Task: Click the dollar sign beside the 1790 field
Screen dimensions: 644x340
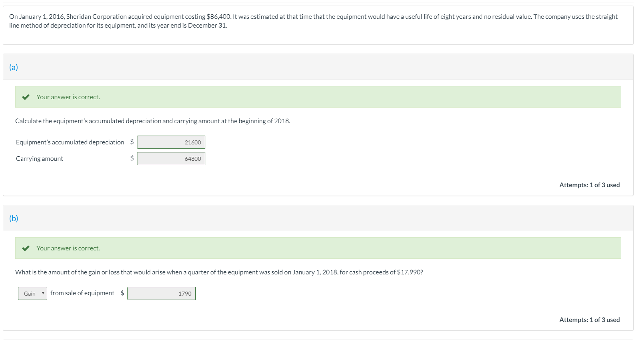Action: (x=122, y=293)
